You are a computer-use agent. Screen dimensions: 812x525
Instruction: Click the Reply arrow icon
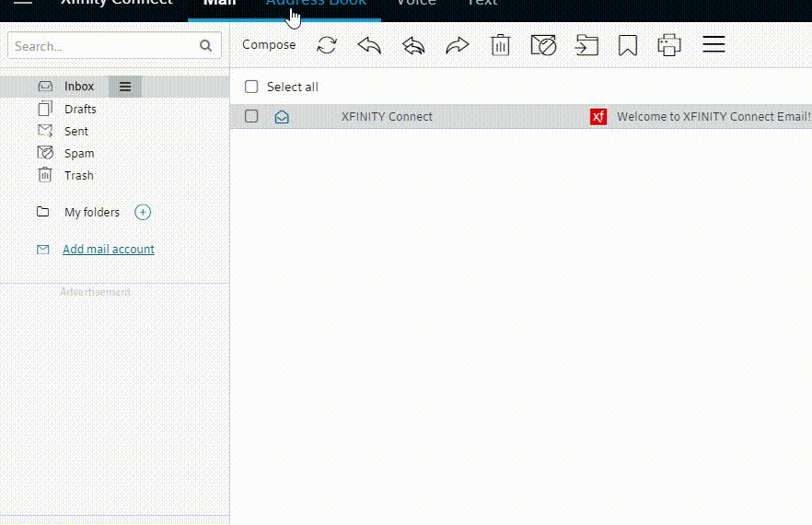coord(369,45)
